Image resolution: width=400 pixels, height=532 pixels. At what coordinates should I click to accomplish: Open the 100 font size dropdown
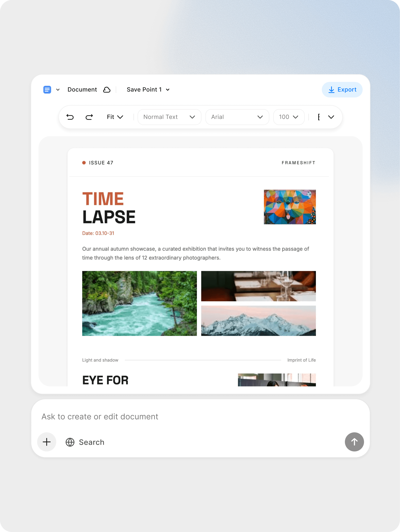tap(289, 117)
